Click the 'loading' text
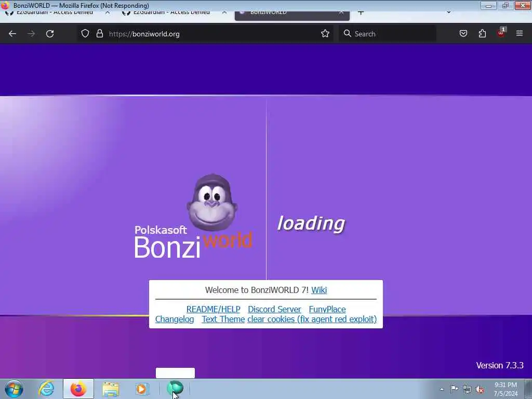 click(311, 224)
